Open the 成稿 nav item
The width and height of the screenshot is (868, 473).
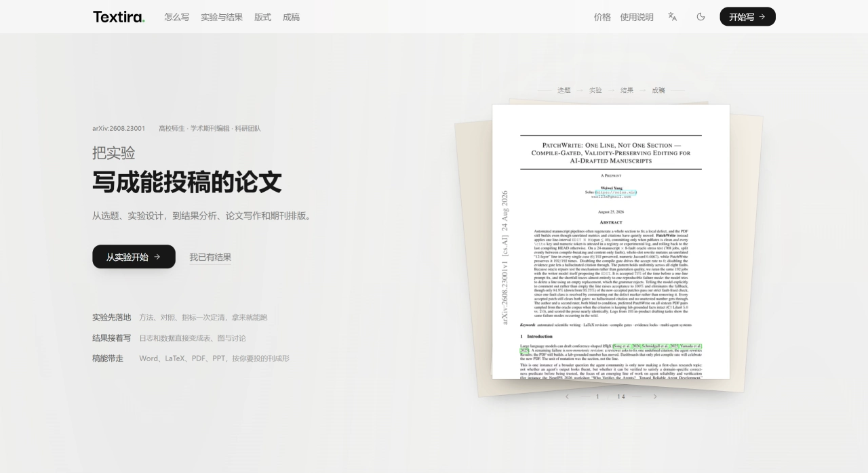pyautogui.click(x=292, y=17)
